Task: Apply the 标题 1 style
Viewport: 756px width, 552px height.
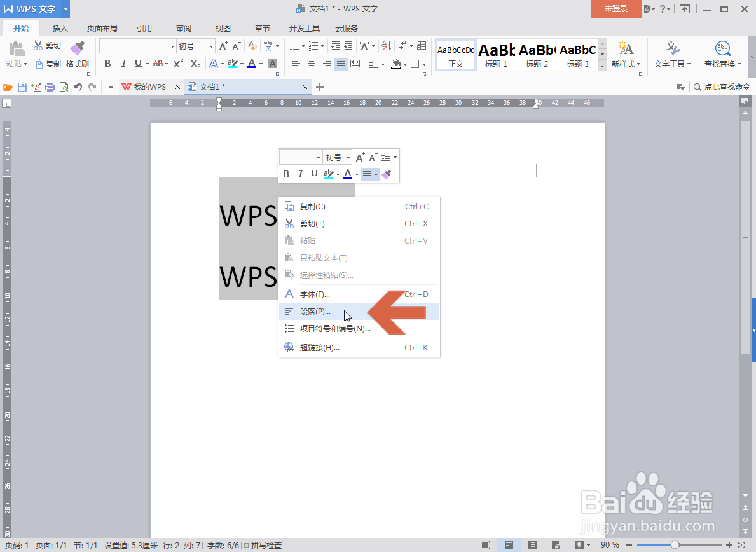Action: [496, 55]
